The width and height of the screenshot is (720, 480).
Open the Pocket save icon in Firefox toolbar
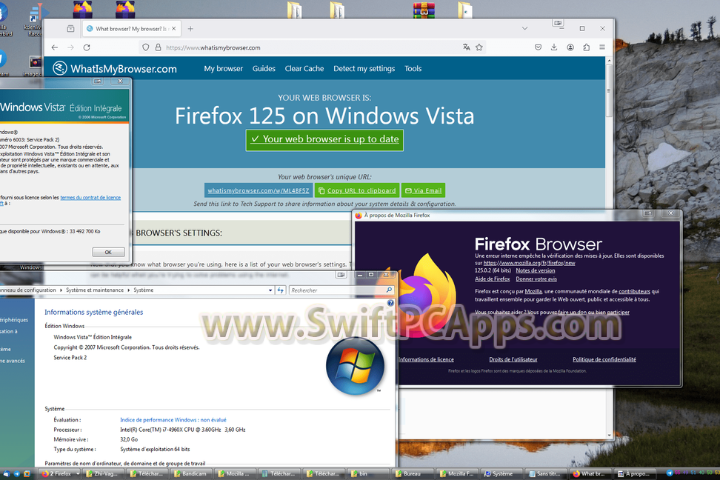(x=538, y=47)
